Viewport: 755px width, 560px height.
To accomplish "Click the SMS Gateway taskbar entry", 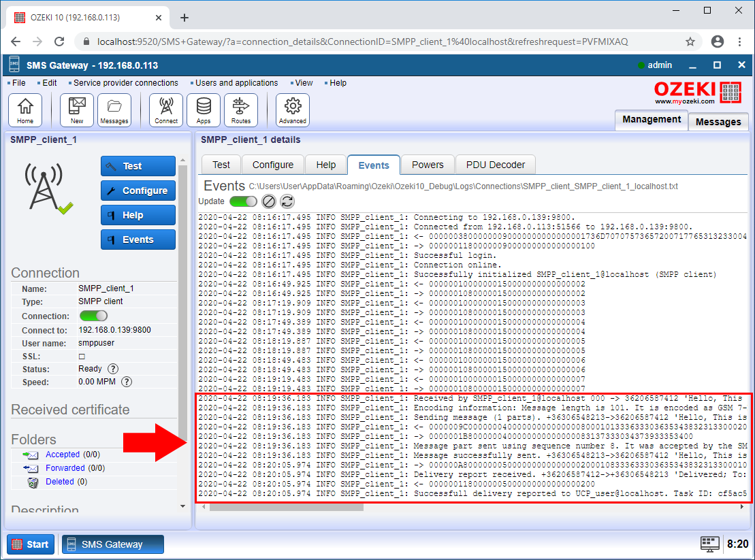I will pyautogui.click(x=112, y=544).
